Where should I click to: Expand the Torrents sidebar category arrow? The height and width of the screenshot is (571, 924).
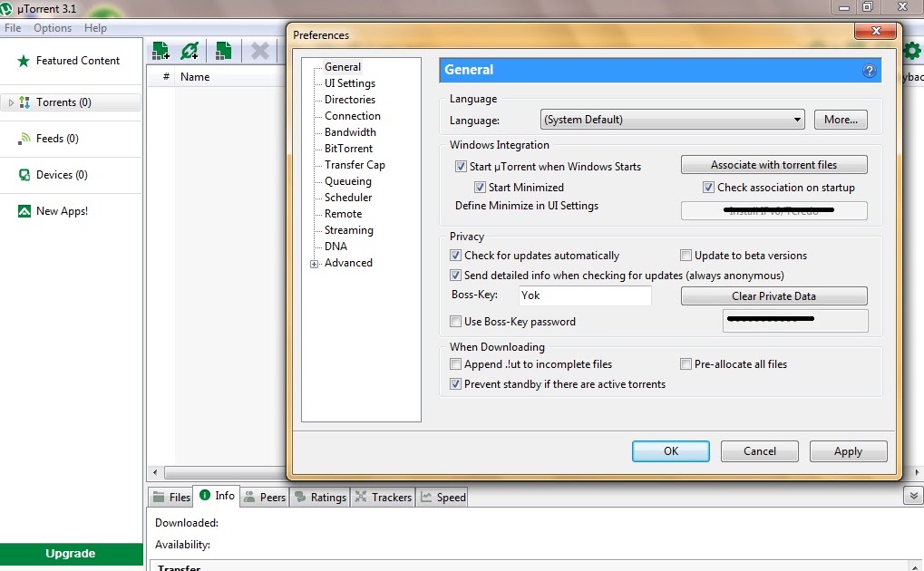11,102
